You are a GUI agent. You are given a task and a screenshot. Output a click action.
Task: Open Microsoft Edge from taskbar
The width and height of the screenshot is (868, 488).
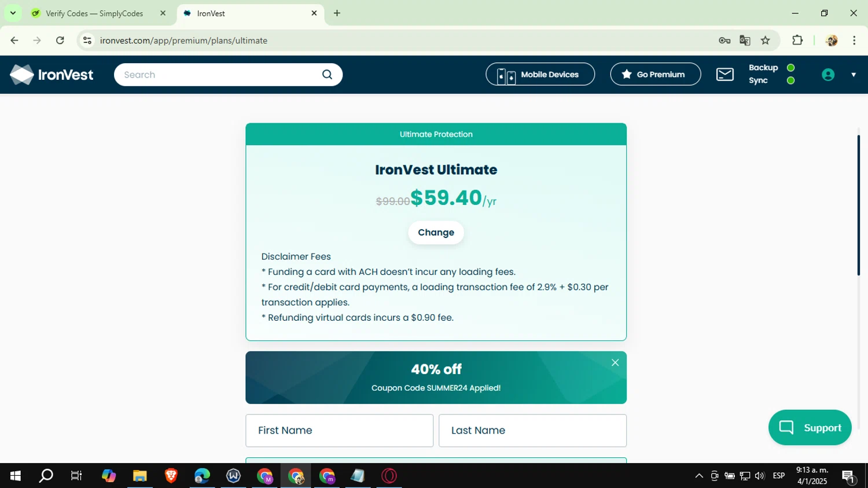point(202,476)
